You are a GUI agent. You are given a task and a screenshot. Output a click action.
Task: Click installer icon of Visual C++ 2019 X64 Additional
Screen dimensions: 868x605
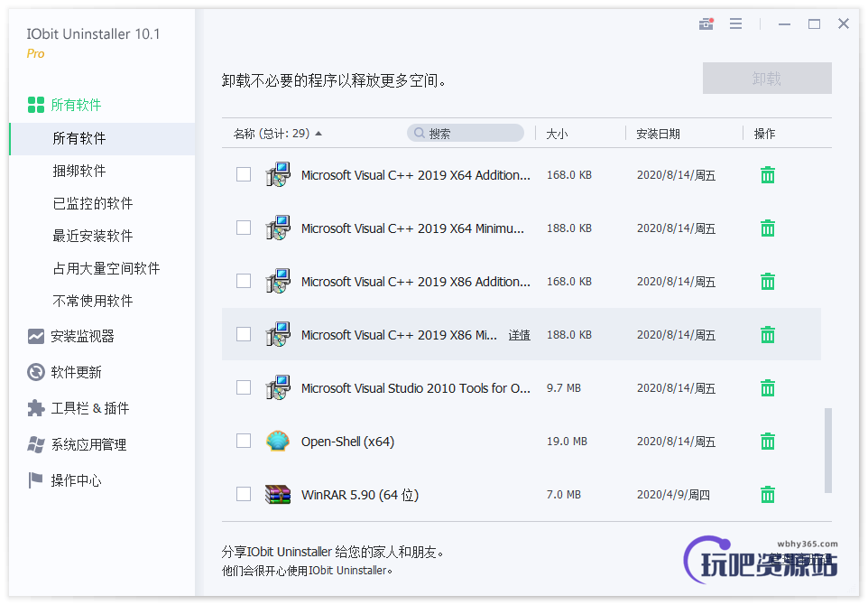(x=278, y=174)
